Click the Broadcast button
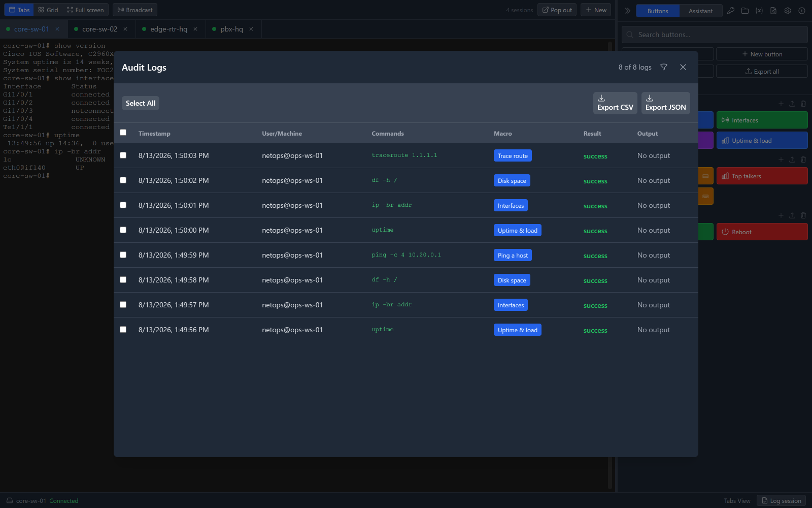Screen dimensions: 812x508 pos(135,10)
